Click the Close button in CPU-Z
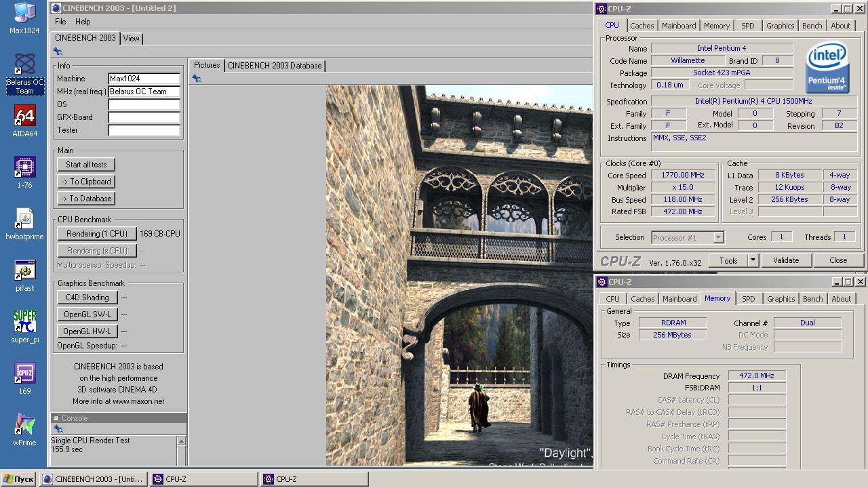 (x=838, y=260)
